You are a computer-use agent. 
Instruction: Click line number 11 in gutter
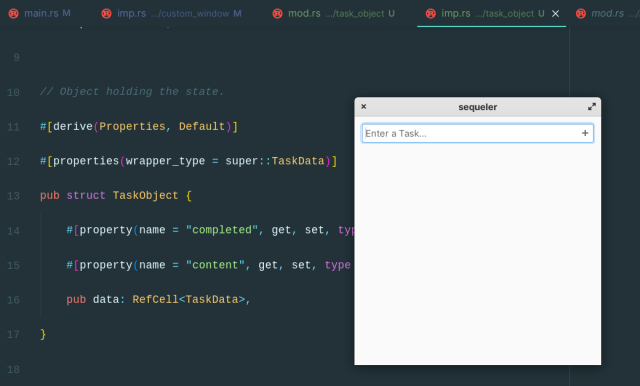[x=13, y=127]
